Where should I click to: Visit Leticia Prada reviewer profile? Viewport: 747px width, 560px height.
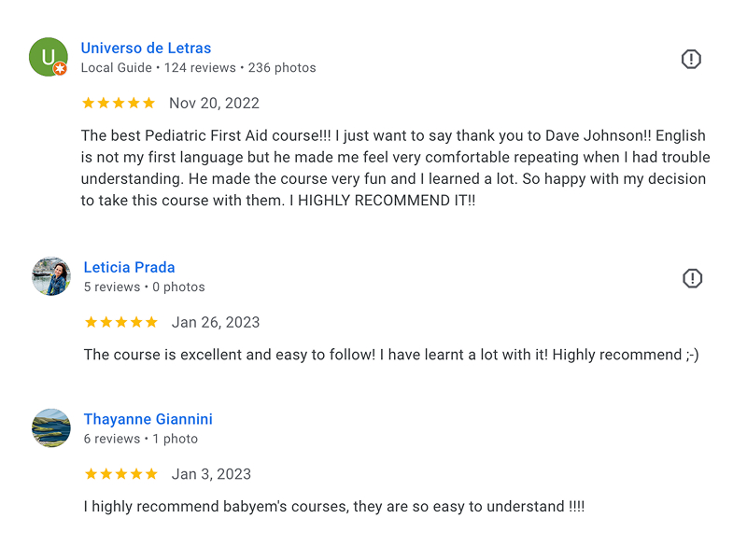[129, 267]
